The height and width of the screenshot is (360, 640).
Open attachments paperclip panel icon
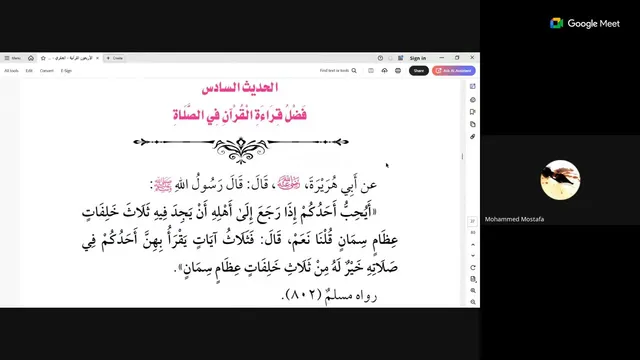tap(473, 136)
